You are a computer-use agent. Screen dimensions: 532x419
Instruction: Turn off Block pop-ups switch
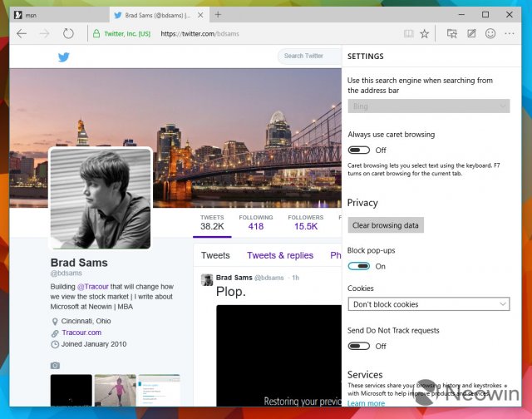tap(358, 266)
